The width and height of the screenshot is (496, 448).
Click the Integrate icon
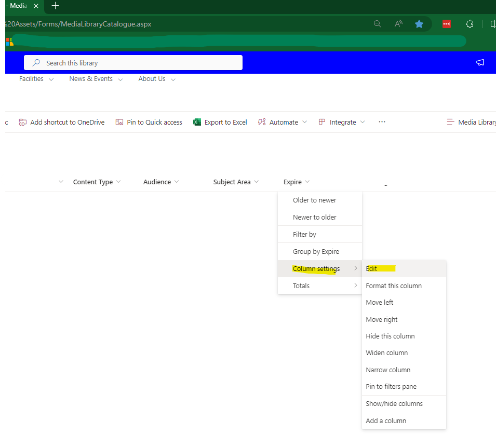pyautogui.click(x=322, y=121)
